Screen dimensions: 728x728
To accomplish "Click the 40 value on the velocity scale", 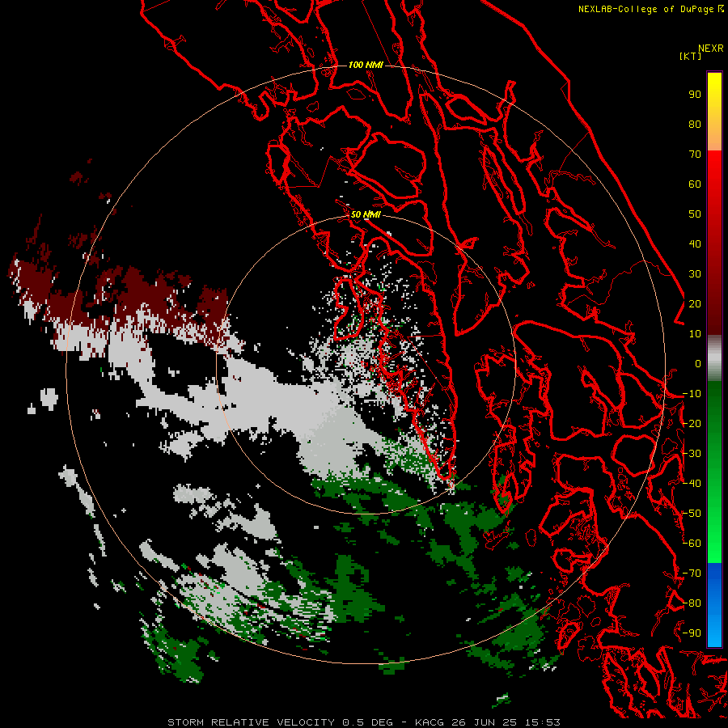I will click(x=695, y=244).
